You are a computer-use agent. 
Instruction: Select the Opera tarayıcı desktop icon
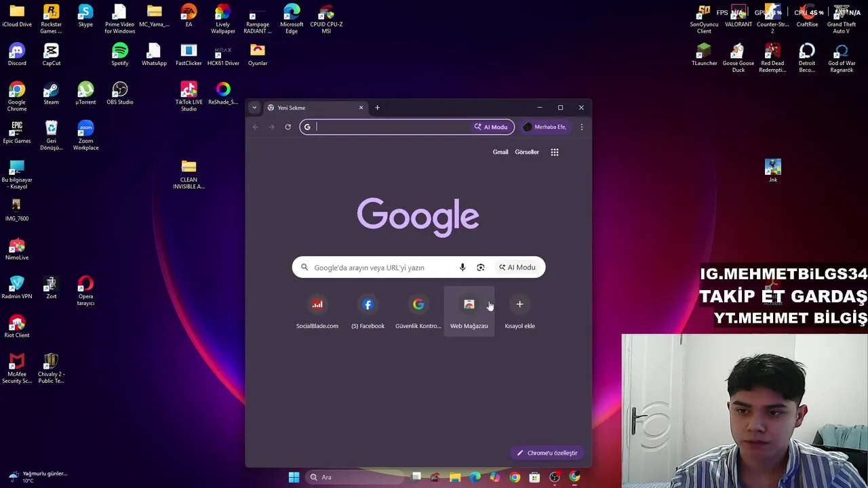[x=85, y=291]
